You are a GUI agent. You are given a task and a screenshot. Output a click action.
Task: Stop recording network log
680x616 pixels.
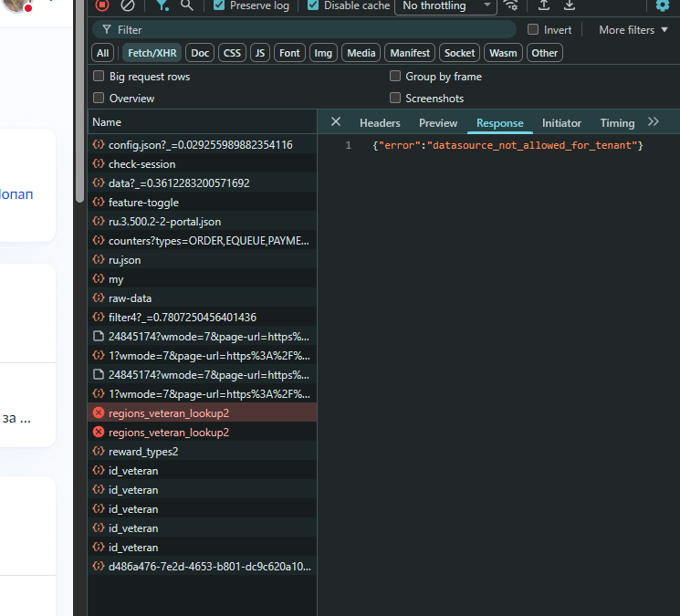(102, 5)
